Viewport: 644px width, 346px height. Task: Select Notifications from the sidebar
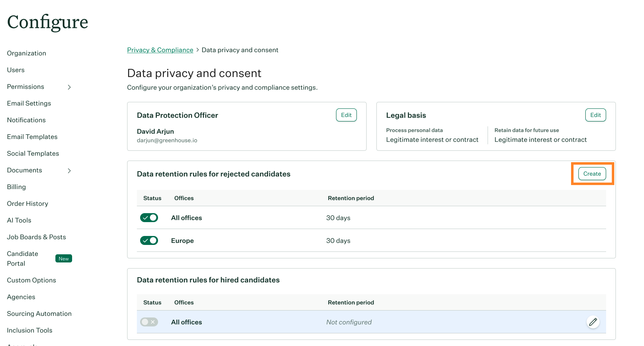tap(26, 120)
